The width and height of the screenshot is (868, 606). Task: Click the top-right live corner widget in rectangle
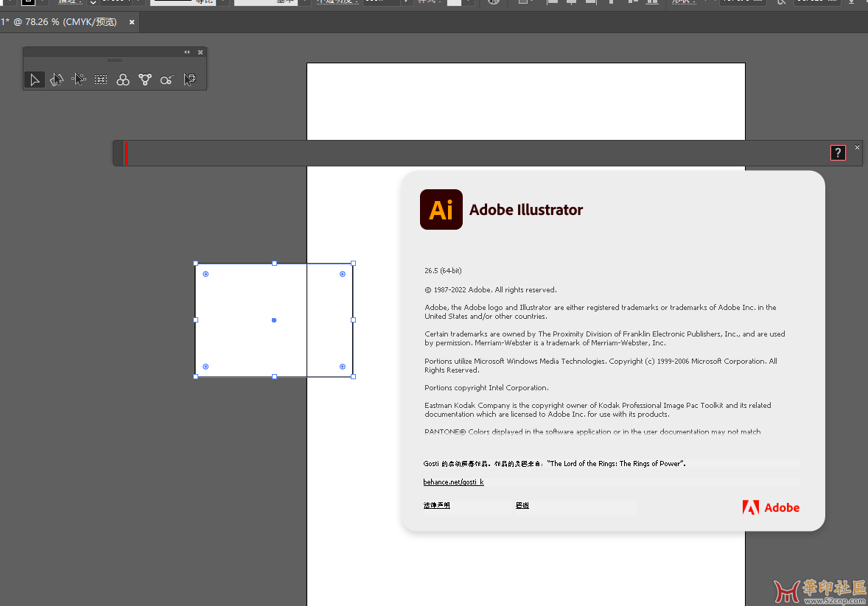tap(343, 274)
